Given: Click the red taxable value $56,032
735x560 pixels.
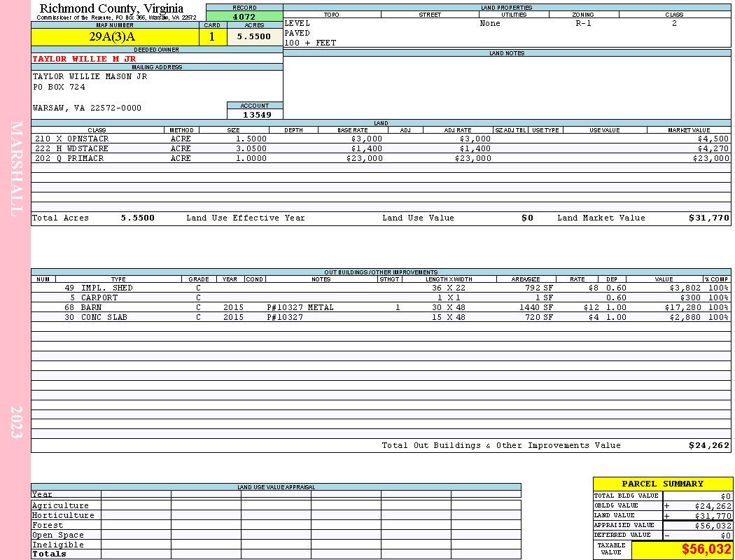Looking at the screenshot, I should click(706, 549).
